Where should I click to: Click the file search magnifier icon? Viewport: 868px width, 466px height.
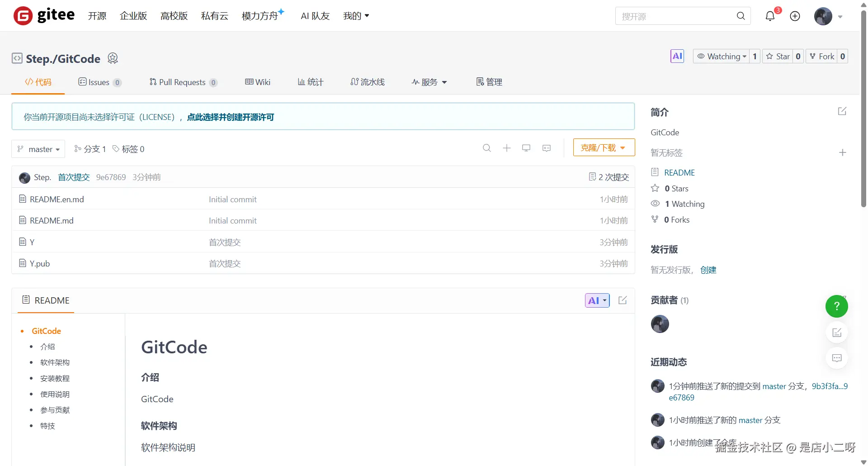click(487, 148)
